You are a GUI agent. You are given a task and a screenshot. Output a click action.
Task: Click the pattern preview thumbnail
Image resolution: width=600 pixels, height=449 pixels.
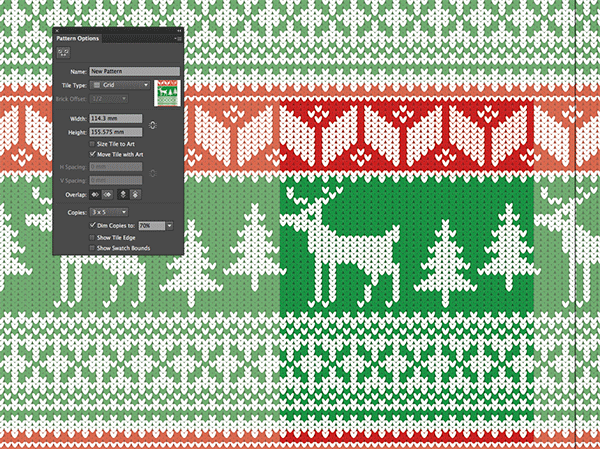tap(167, 93)
